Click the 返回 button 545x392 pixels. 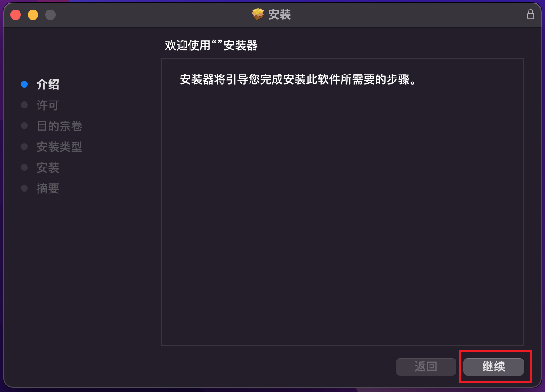click(426, 367)
